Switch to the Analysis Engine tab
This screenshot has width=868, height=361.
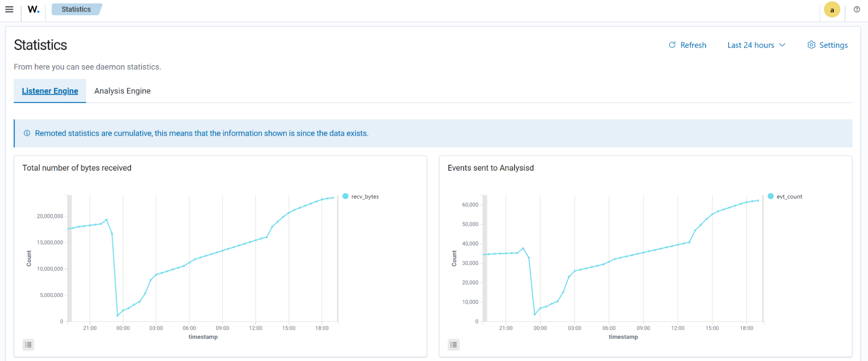click(122, 91)
